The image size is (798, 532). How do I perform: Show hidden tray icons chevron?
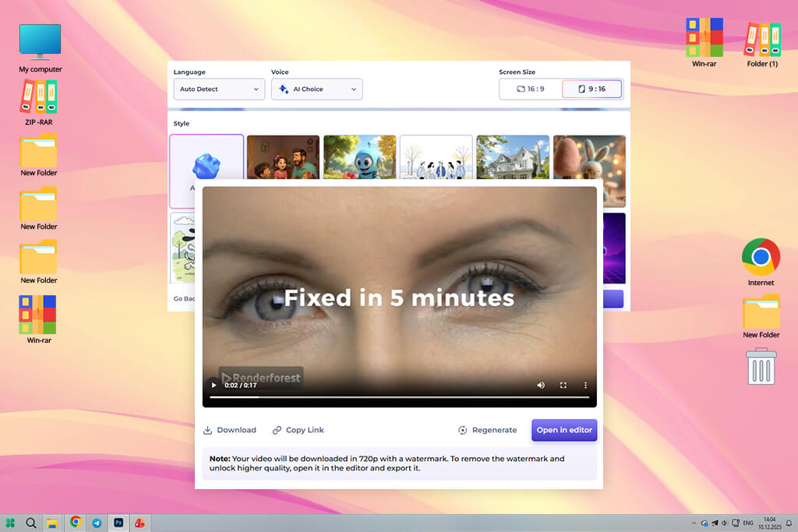[x=694, y=523]
